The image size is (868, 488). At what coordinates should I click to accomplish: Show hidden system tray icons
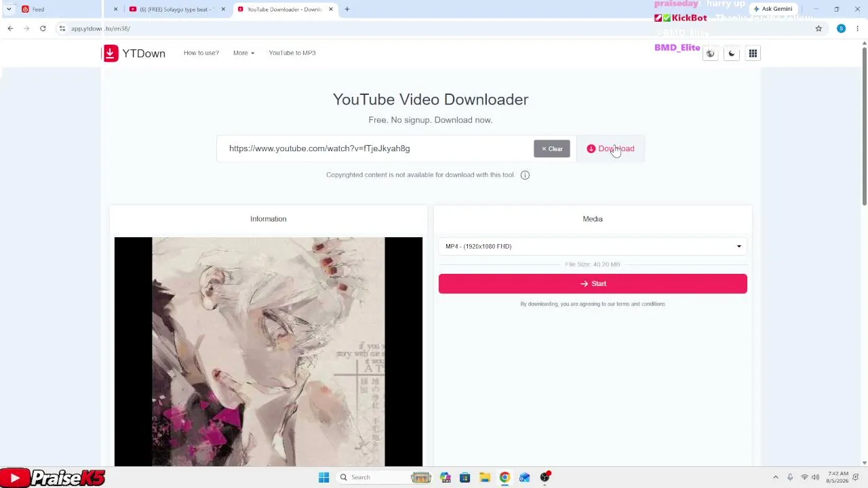point(775,477)
